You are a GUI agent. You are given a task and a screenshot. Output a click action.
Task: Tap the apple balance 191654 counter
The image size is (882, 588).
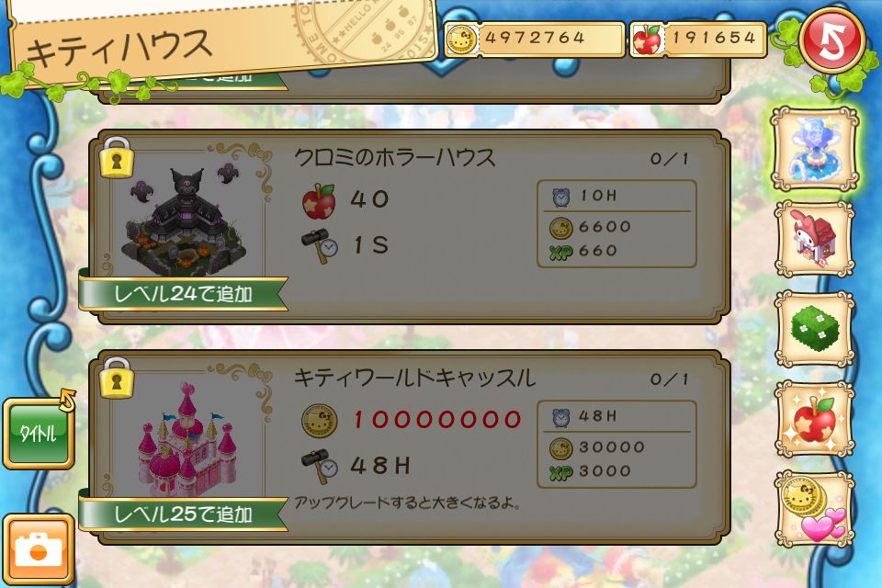(697, 40)
